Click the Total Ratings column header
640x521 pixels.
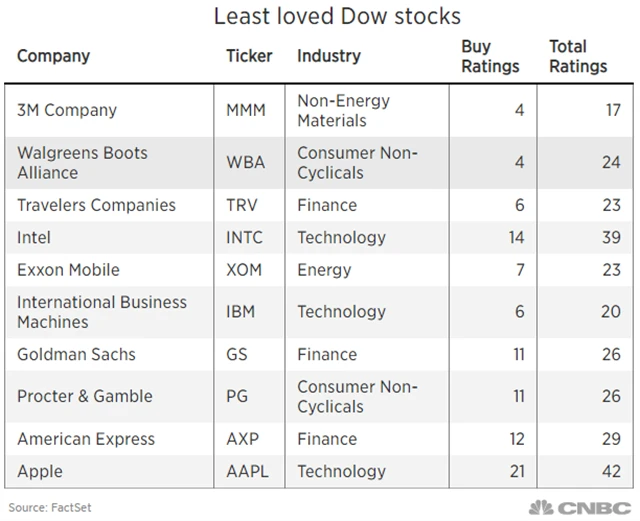[x=578, y=56]
